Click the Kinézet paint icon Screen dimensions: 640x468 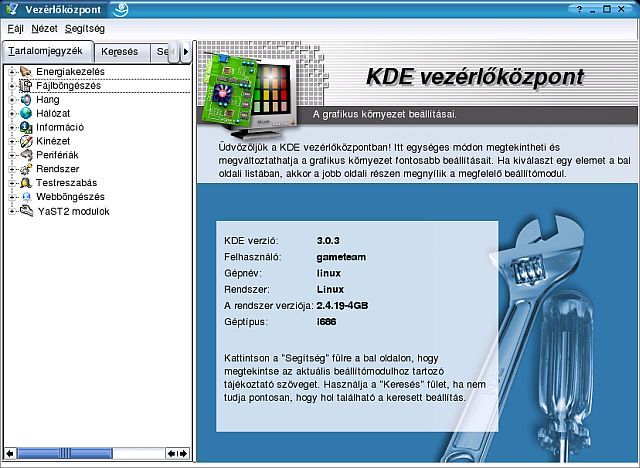(26, 141)
